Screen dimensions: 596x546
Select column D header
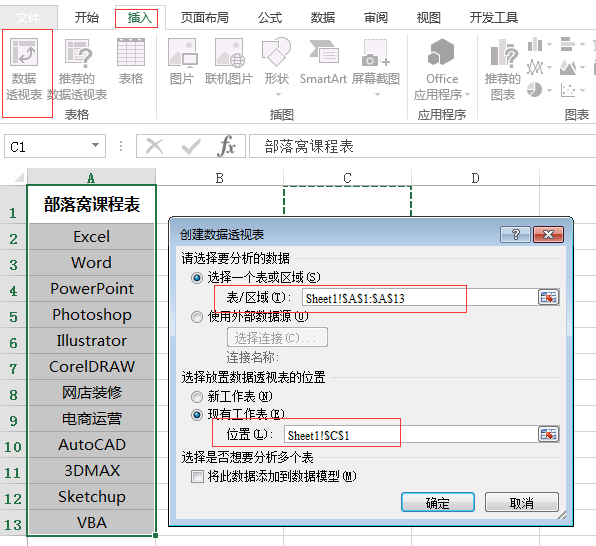[475, 177]
